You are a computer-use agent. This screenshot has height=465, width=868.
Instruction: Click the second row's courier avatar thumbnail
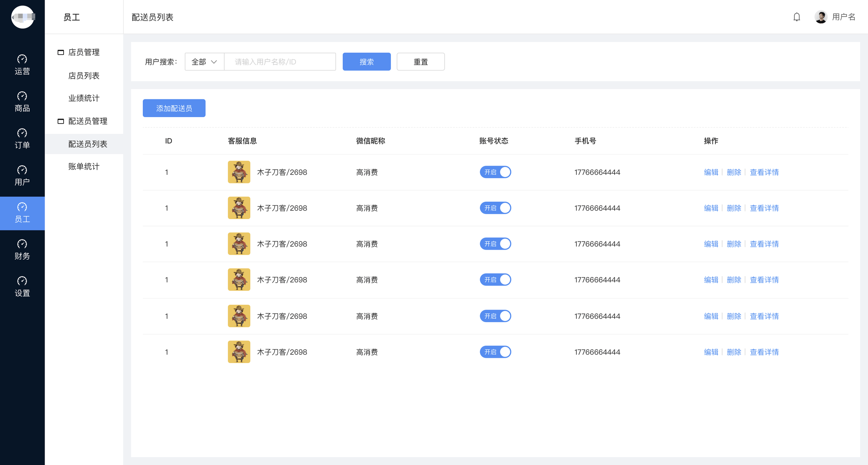point(239,208)
